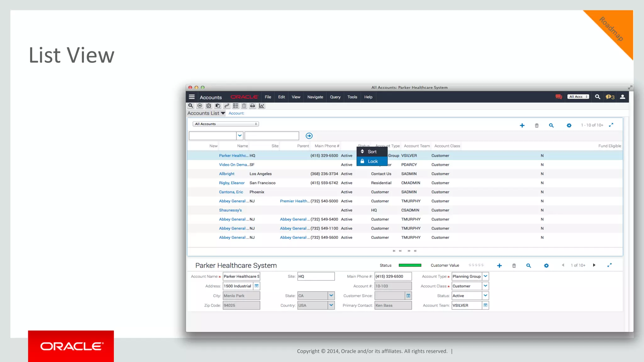Open gear settings in form header

546,266
